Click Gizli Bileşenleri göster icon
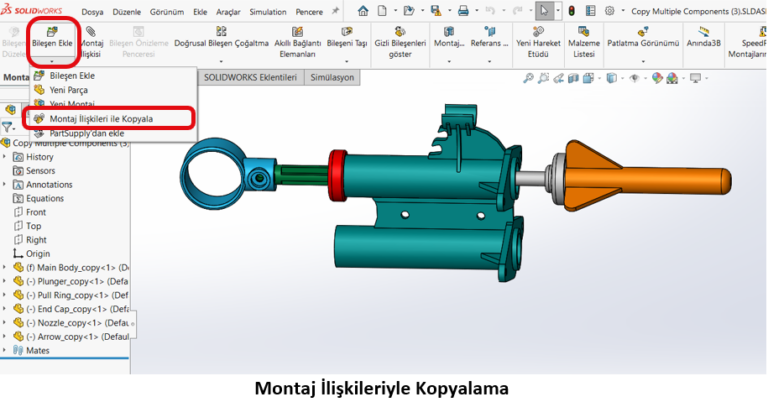Image resolution: width=768 pixels, height=402 pixels. click(x=400, y=34)
